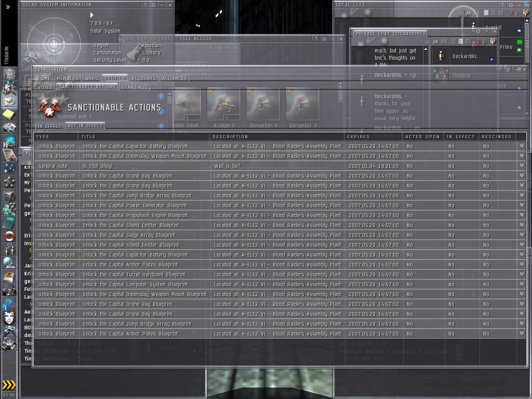532x399 pixels.
Task: Click triangle arrow above 7BX-6F system name
Action: click(x=91, y=15)
